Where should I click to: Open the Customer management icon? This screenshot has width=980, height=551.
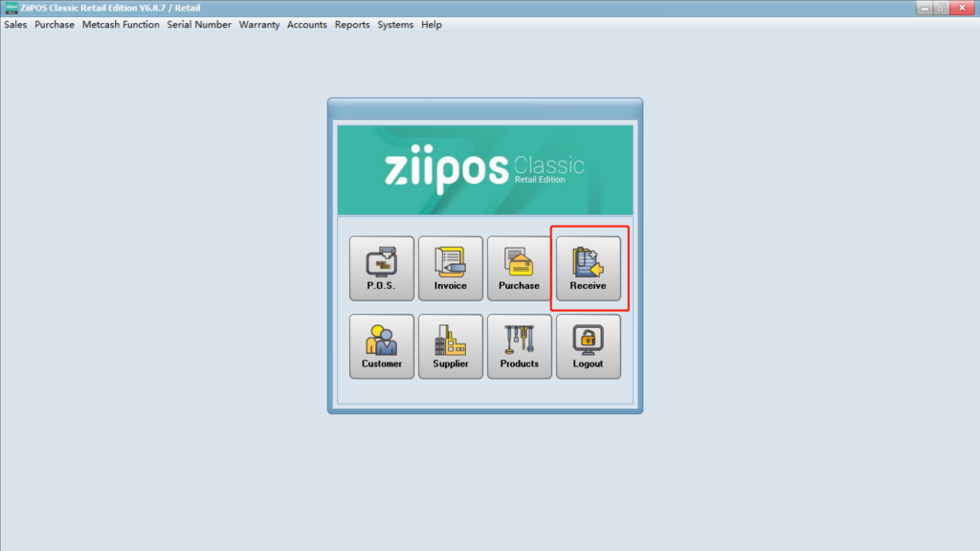pyautogui.click(x=381, y=346)
